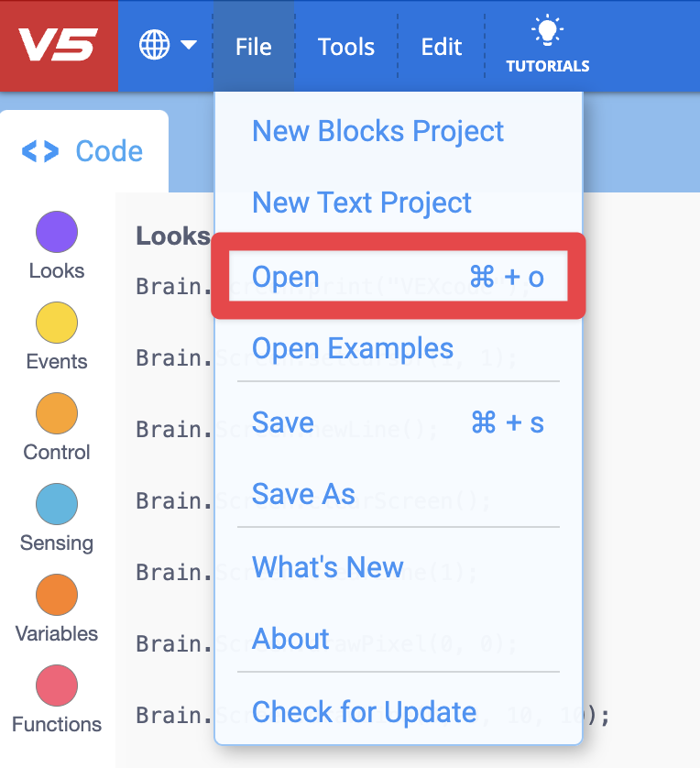
Task: Select Save As from the menu
Action: [x=303, y=494]
